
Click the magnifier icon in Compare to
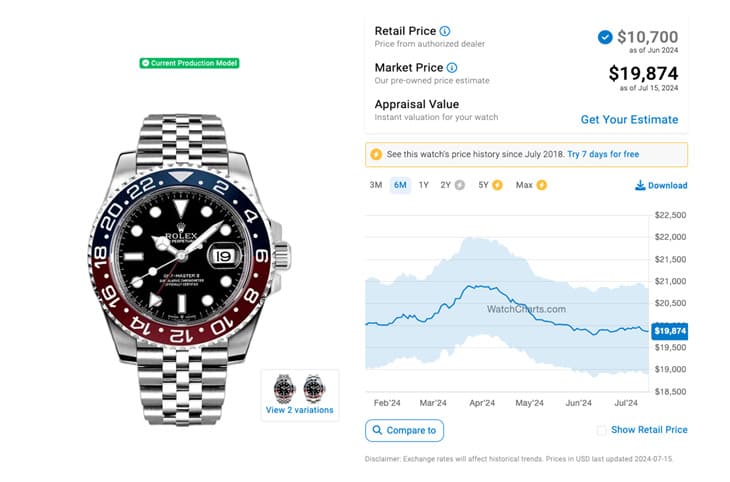tap(377, 431)
